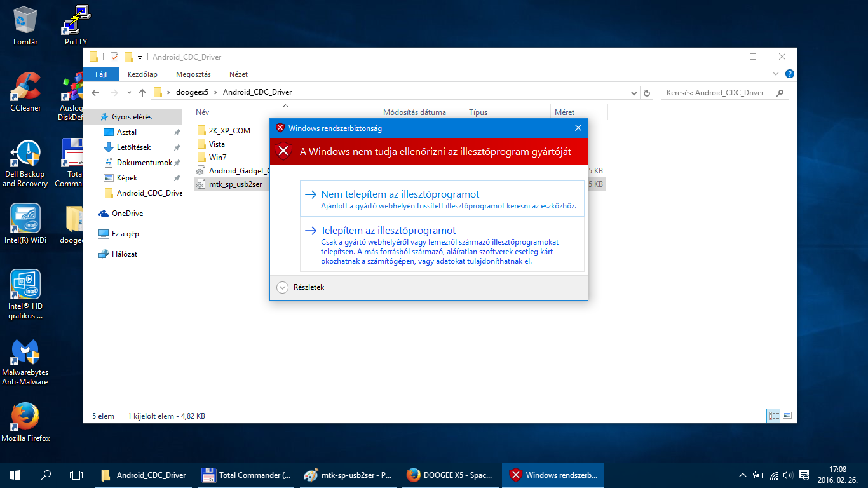This screenshot has height=488, width=868.
Task: Go up one folder level arrow
Action: pyautogui.click(x=142, y=93)
